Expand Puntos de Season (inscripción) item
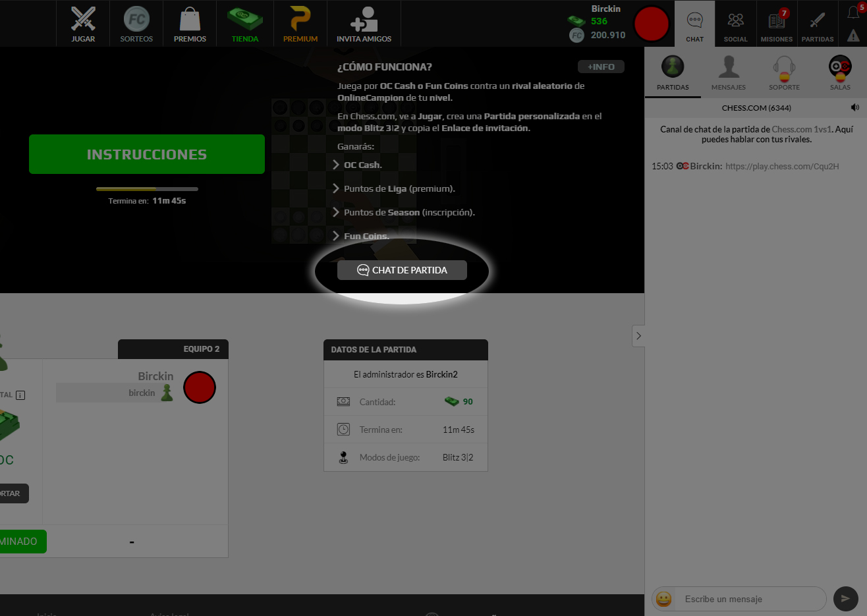Viewport: 867px width, 616px height. pos(403,212)
